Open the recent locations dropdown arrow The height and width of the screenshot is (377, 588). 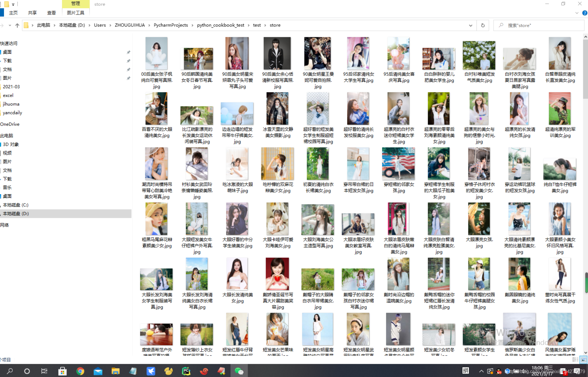point(10,25)
